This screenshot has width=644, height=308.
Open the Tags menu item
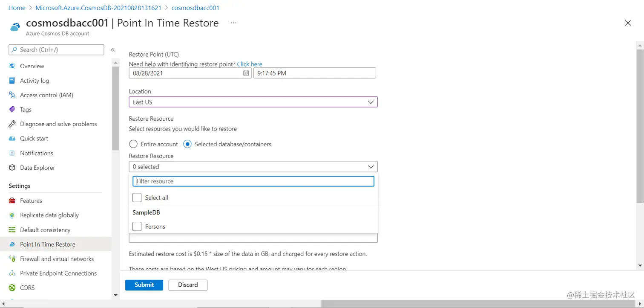click(26, 110)
